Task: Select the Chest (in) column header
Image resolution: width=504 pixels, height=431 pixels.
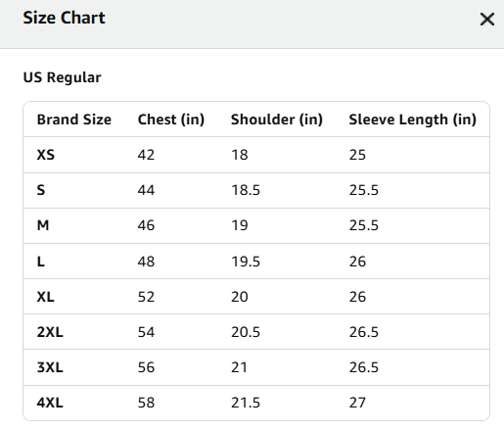Action: point(171,120)
